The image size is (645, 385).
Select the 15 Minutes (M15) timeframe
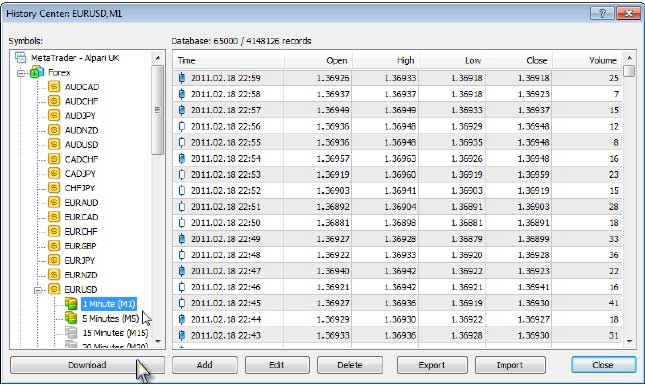click(x=115, y=333)
